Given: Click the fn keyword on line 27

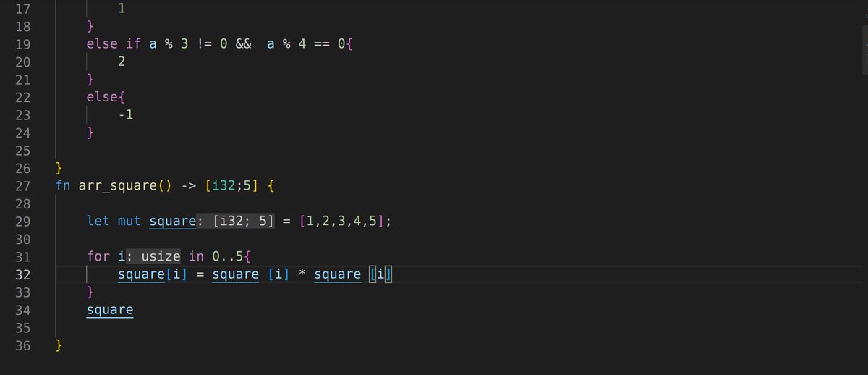Looking at the screenshot, I should (x=64, y=186).
